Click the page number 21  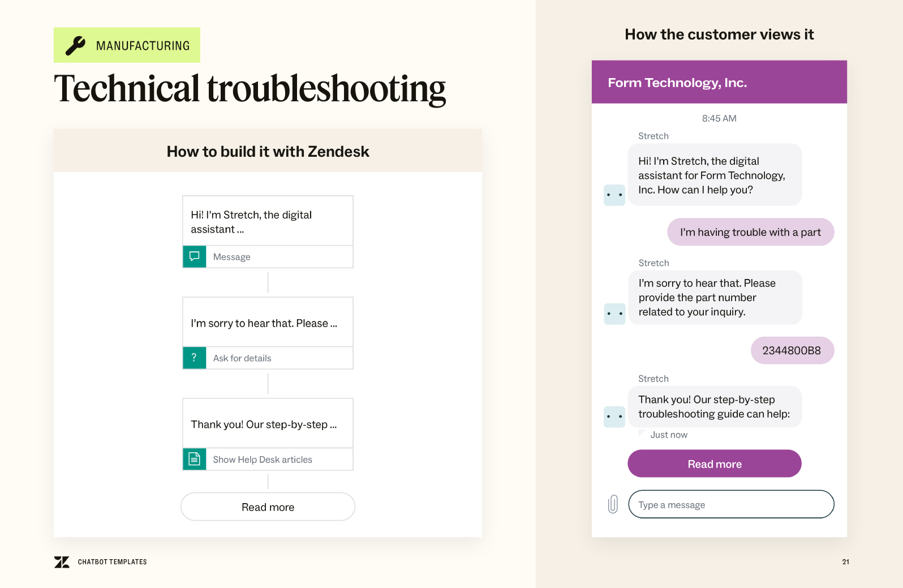coord(845,562)
